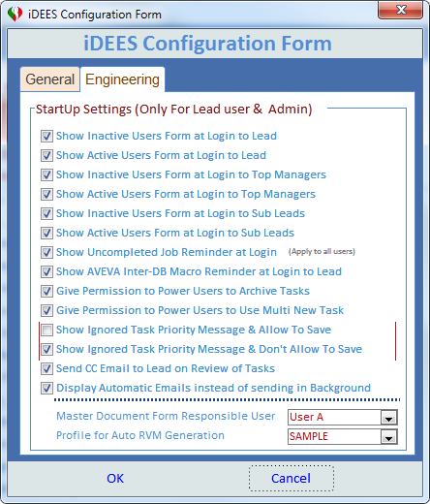Uncheck Show Inactive Users Form at Login to Lead
This screenshot has width=430, height=504.
pyautogui.click(x=46, y=136)
